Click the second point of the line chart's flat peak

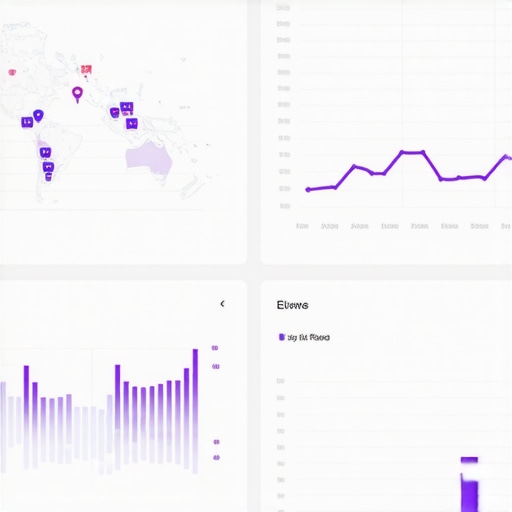[423, 152]
